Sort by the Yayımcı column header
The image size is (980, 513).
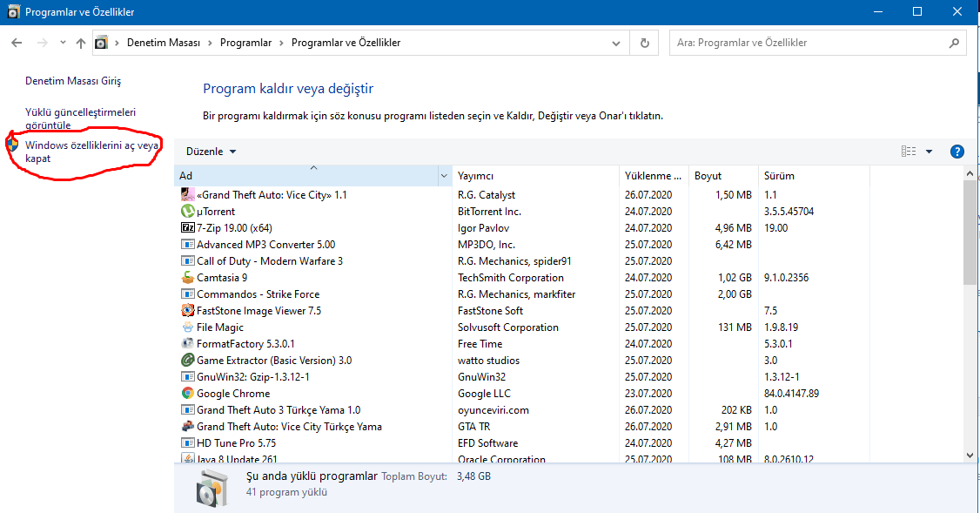[x=476, y=176]
